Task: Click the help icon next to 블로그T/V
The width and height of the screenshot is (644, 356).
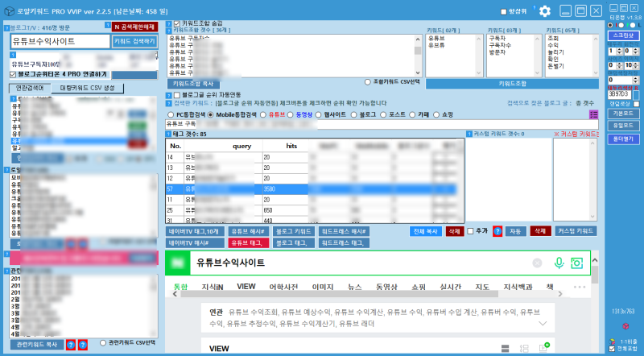Action: pos(7,28)
